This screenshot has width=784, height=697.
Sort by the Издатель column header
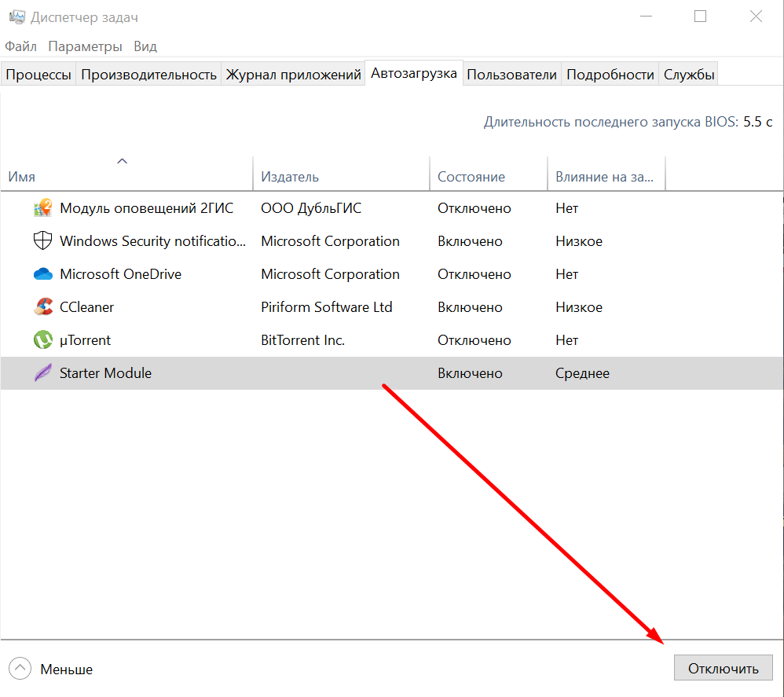(342, 174)
